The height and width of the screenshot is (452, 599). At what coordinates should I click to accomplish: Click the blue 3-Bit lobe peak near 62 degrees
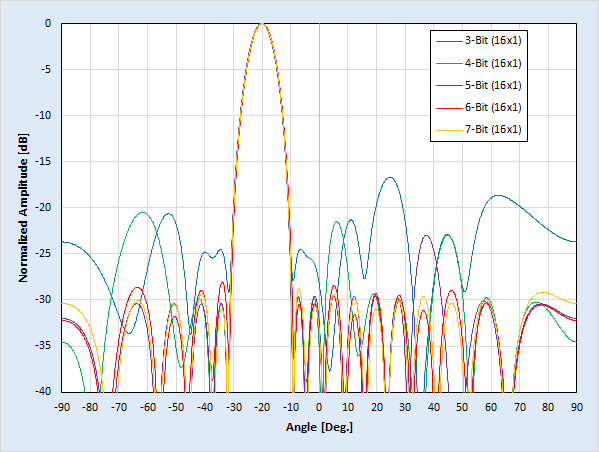(499, 195)
